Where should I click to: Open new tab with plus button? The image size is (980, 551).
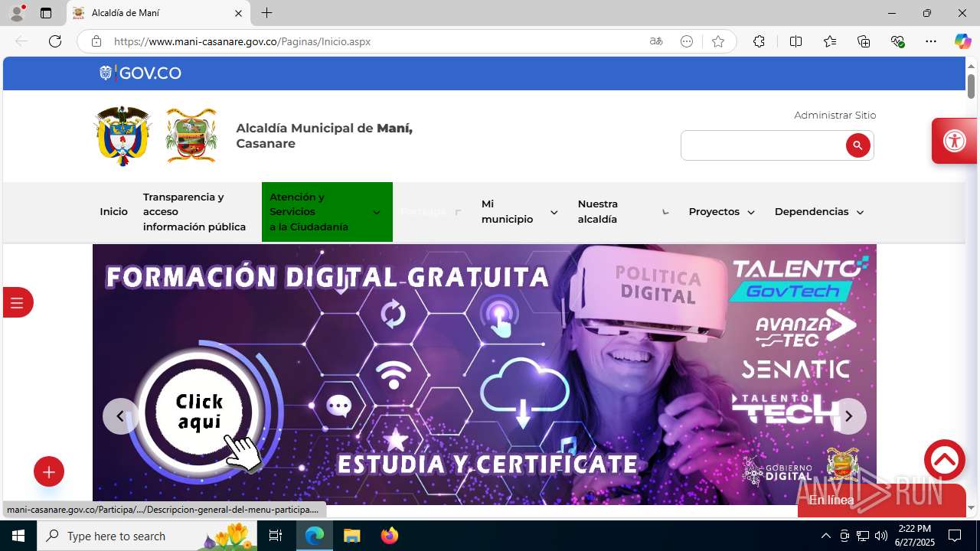pos(266,13)
